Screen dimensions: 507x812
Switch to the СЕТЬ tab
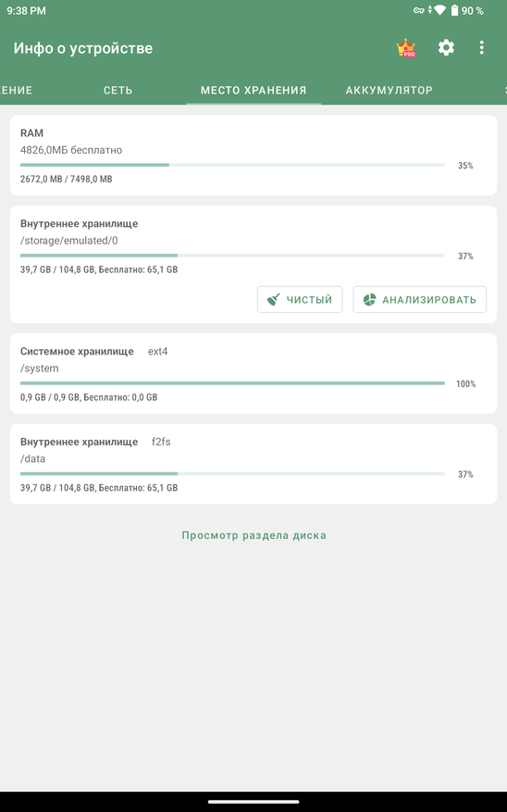[x=117, y=90]
